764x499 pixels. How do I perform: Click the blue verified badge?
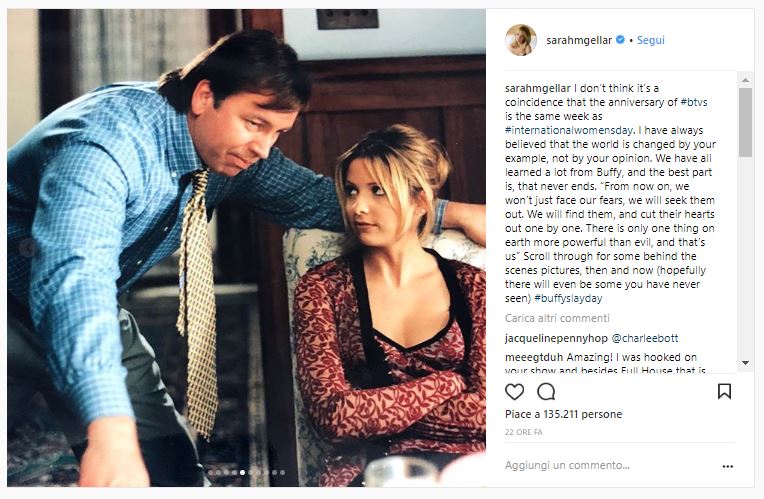click(x=620, y=40)
